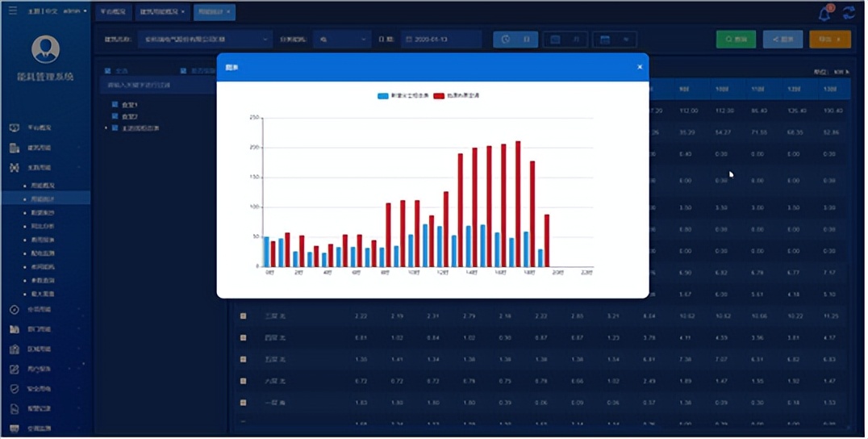Screen dimensions: 868x439
Task: Toggle checkbox of 三层 table row
Action: tap(243, 316)
